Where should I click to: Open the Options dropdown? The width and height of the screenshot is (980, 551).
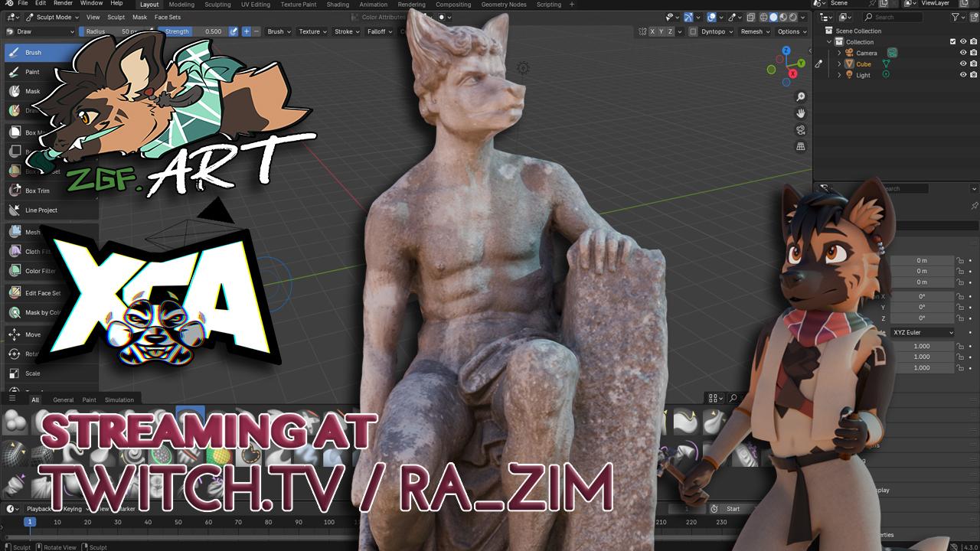click(792, 31)
